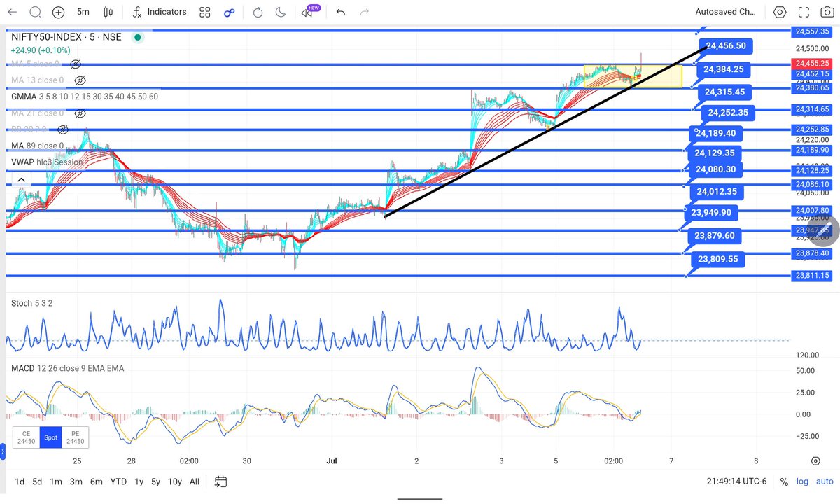Expand the left side panel arrow
840x504 pixels.
click(3, 452)
